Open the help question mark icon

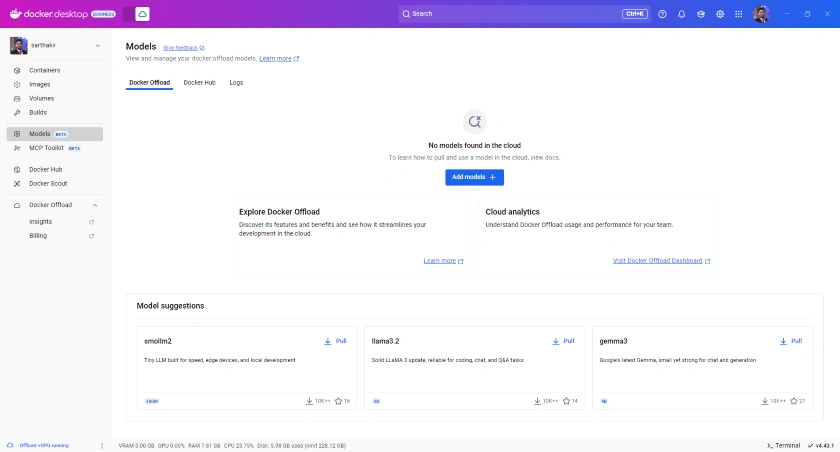(x=662, y=14)
